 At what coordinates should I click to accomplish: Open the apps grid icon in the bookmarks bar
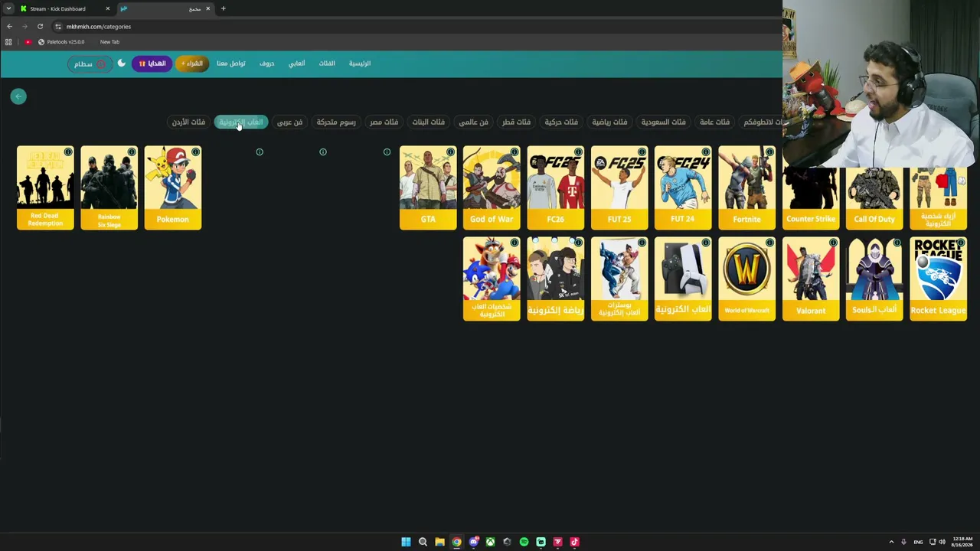8,42
